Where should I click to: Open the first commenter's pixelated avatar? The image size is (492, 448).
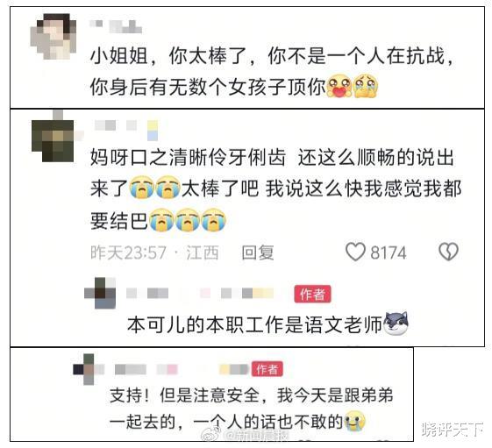tap(53, 37)
